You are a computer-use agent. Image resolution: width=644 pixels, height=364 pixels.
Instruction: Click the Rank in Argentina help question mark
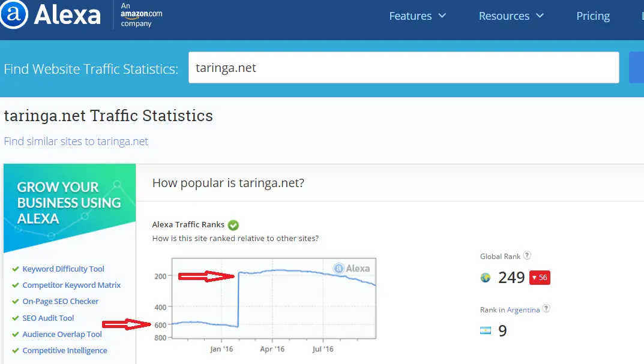click(546, 309)
